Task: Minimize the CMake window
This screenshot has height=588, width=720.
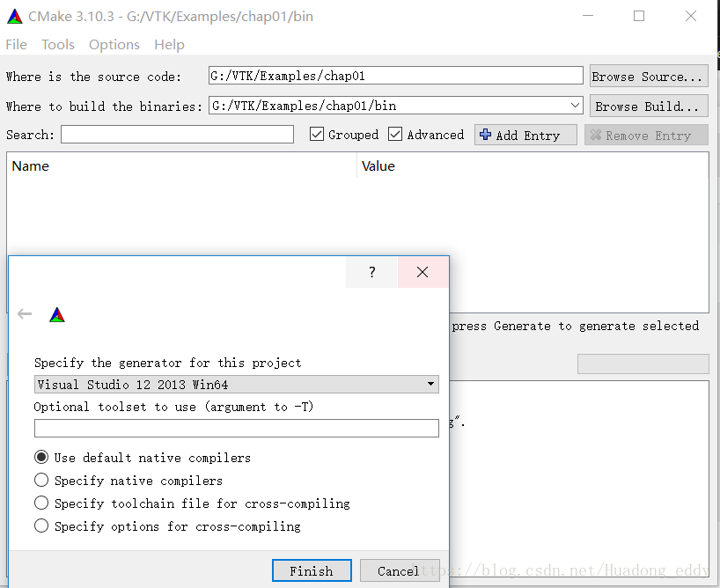Action: (588, 16)
